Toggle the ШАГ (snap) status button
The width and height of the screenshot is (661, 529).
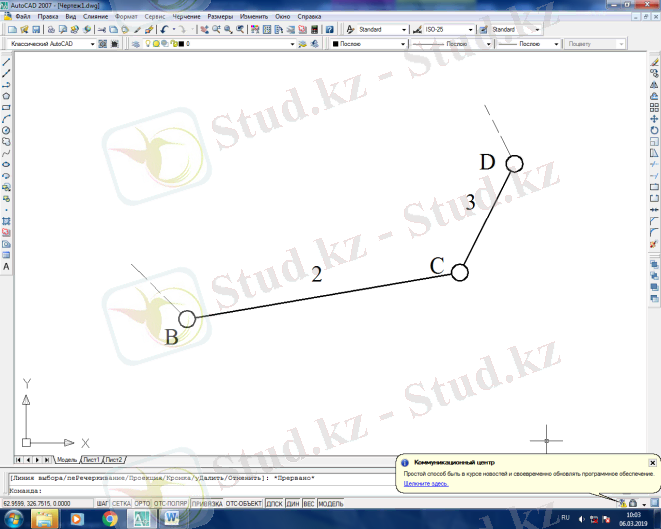point(102,503)
